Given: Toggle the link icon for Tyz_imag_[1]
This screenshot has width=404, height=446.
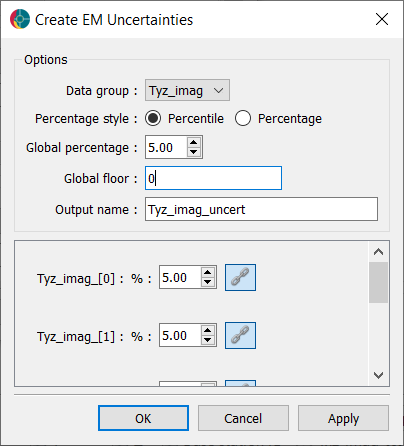Looking at the screenshot, I should pos(240,335).
